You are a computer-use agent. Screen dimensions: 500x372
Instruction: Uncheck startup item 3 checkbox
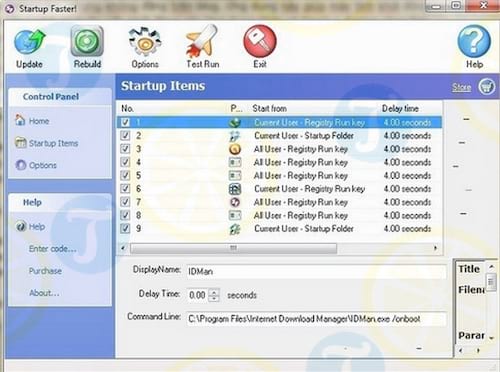(125, 149)
